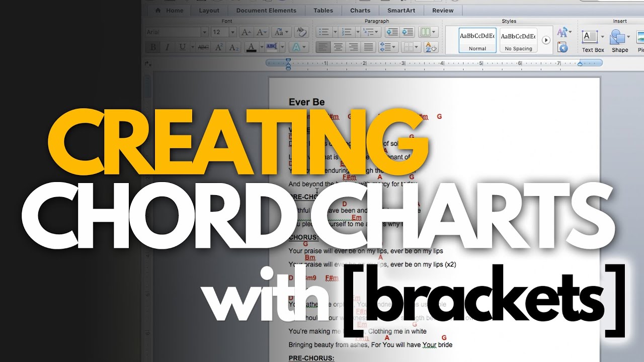644x362 pixels.
Task: Increase paragraph indent
Action: pyautogui.click(x=408, y=32)
